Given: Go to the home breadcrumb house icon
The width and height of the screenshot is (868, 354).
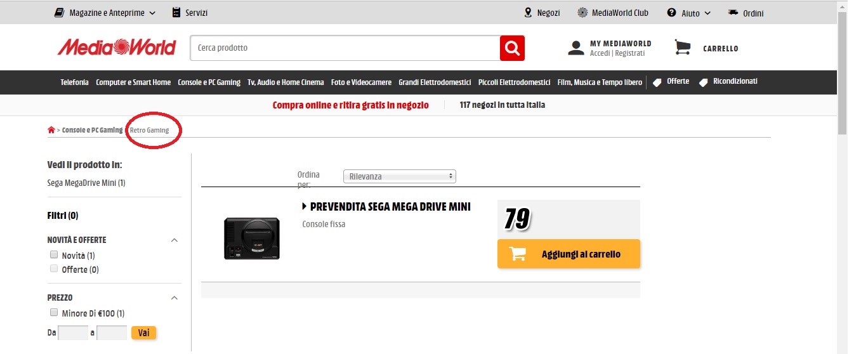Looking at the screenshot, I should tap(51, 130).
